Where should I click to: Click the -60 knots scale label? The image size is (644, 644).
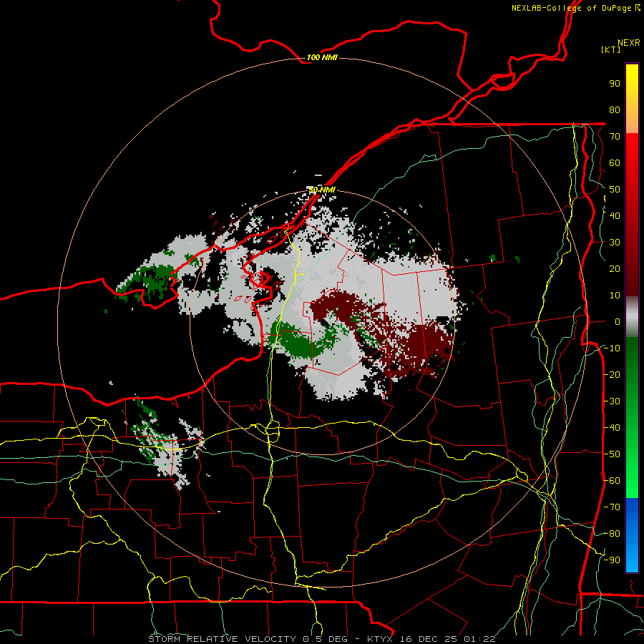tap(612, 481)
